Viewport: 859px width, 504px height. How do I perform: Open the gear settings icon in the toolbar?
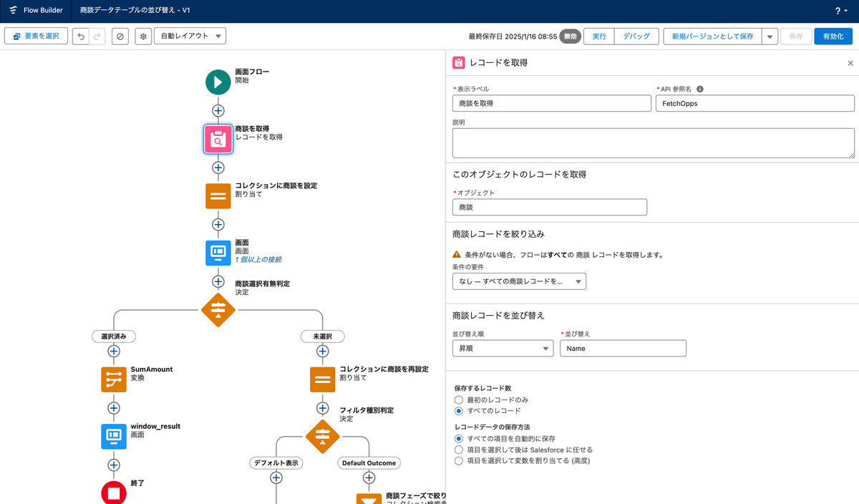pyautogui.click(x=142, y=36)
